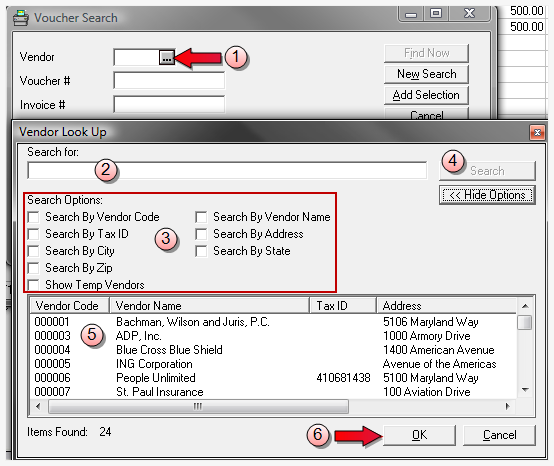Click address Avenue of the Americas
Image resolution: width=554 pixels, height=466 pixels.
point(440,364)
